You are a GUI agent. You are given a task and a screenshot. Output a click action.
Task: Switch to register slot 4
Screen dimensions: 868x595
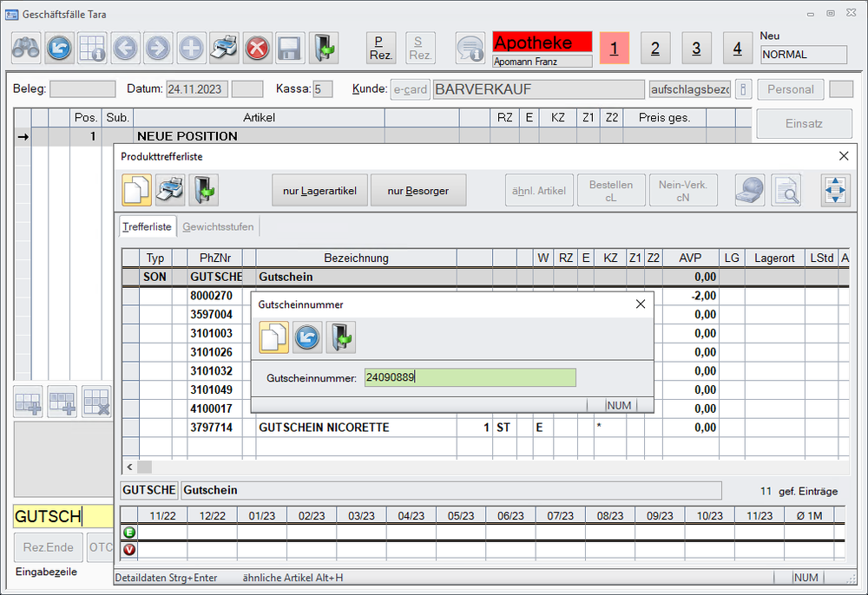(x=737, y=49)
